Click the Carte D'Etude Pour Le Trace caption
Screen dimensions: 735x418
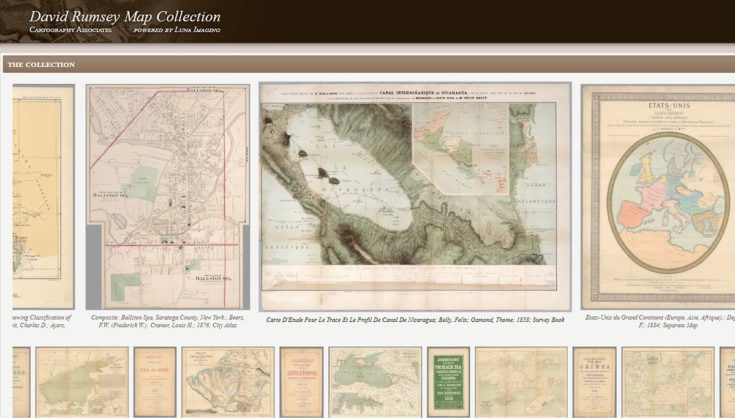tap(415, 320)
